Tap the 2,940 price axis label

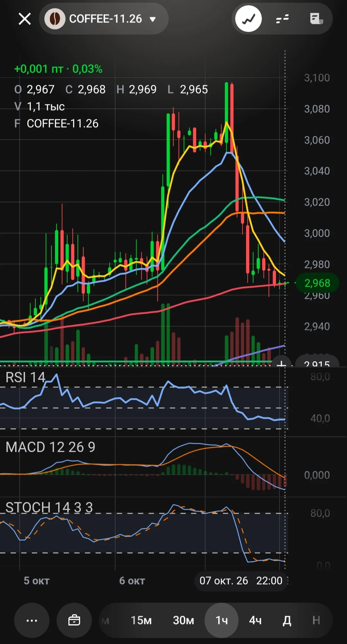[x=317, y=326]
